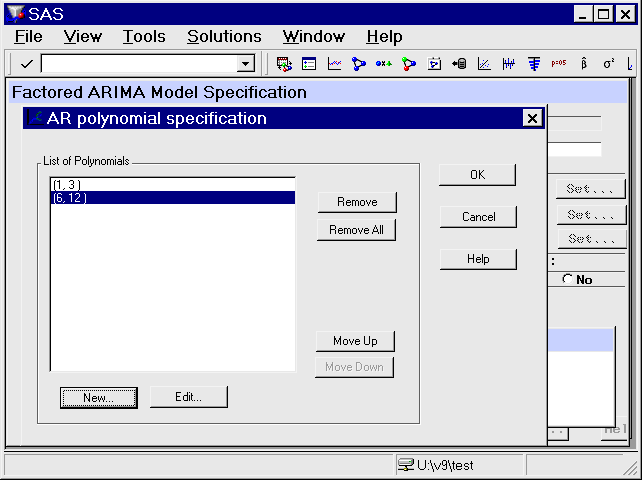
Task: Click the p=.05 toolbar icon
Action: tap(558, 63)
